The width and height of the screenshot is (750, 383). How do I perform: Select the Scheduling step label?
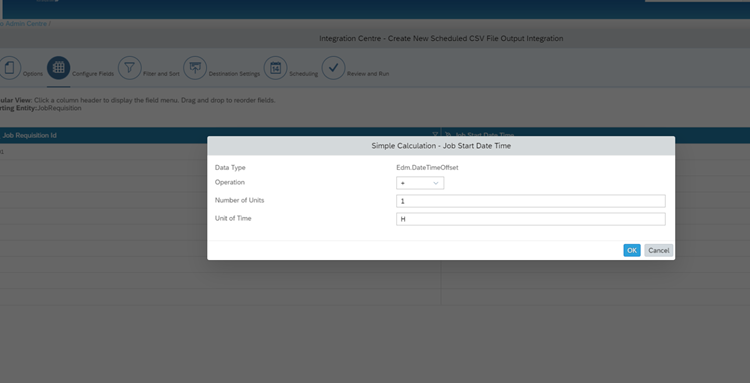tap(303, 74)
